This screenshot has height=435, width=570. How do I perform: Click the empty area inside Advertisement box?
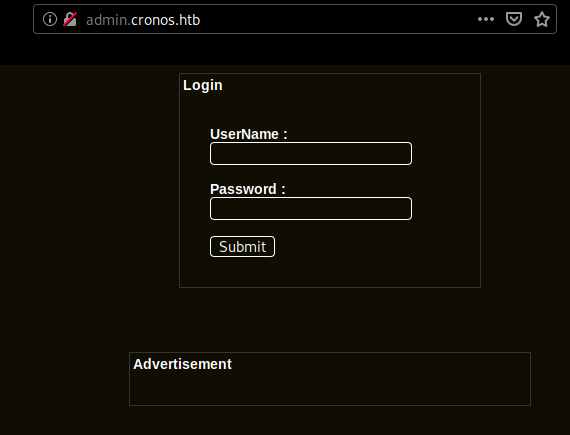[x=330, y=388]
